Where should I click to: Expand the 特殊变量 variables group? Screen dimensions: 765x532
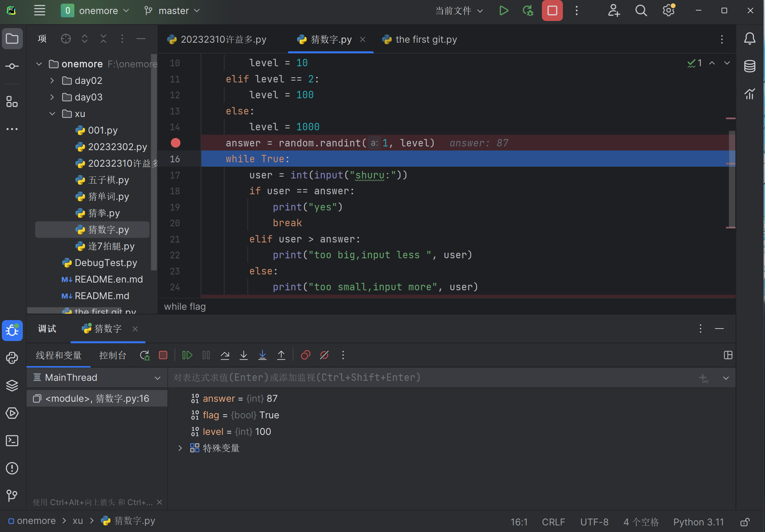click(x=180, y=448)
